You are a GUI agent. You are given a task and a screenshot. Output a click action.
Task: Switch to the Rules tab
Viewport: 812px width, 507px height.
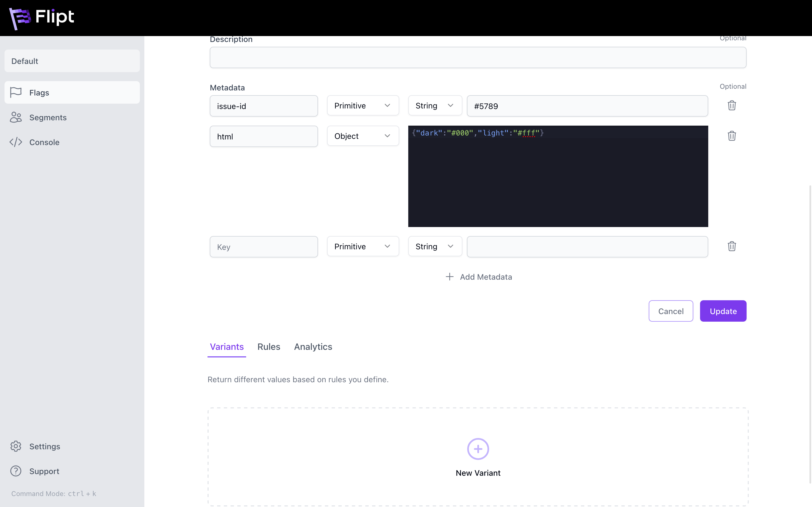(x=268, y=347)
